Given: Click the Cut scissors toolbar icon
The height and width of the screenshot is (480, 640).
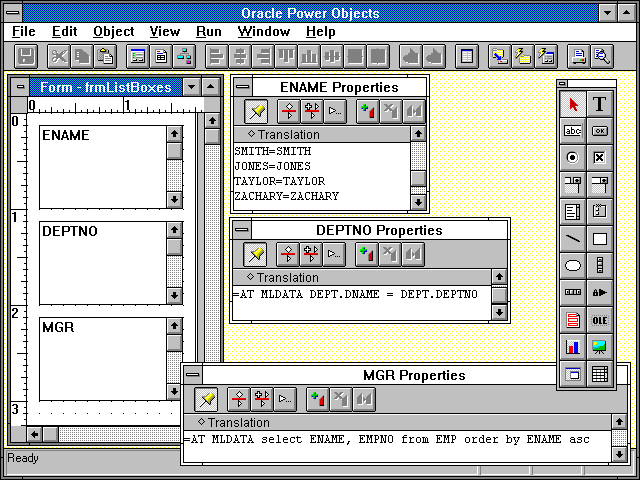Looking at the screenshot, I should click(59, 56).
